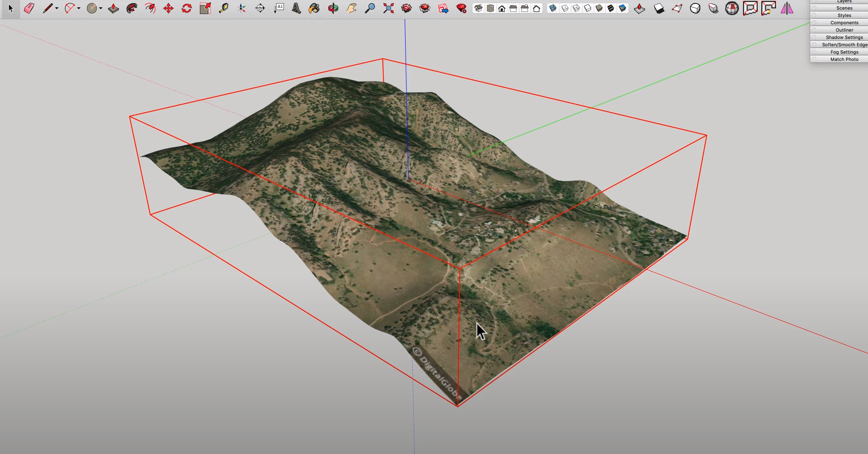Select the Pan hand tool
Viewport: 868px width, 454px height.
point(352,8)
